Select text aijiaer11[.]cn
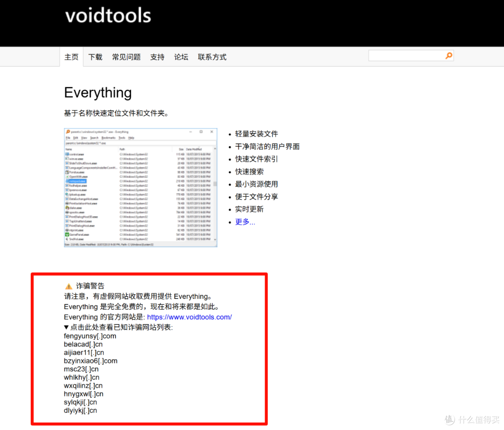504x430 pixels. tap(84, 353)
